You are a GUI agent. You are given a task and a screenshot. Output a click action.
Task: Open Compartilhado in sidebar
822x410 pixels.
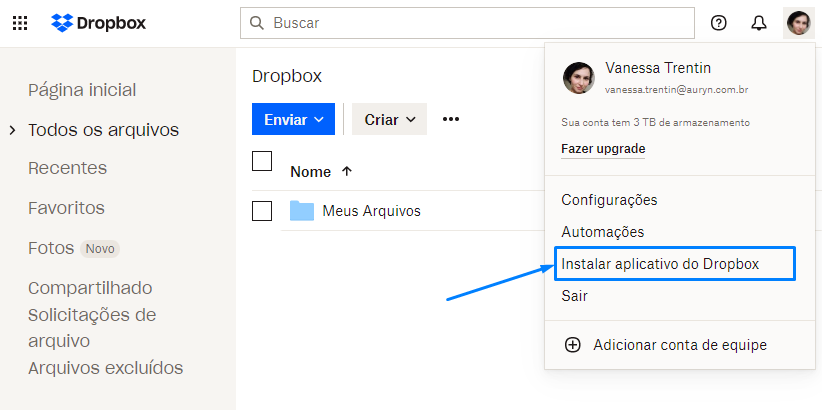pyautogui.click(x=90, y=288)
